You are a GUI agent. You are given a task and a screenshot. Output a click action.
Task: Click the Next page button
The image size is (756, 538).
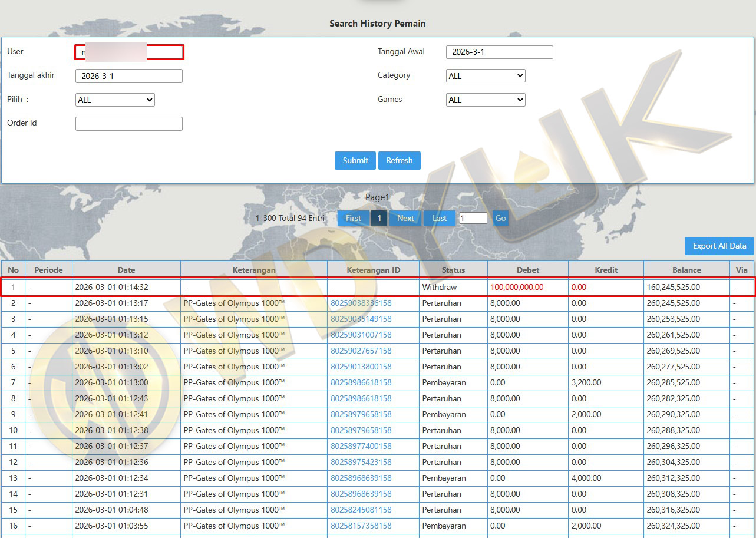click(x=405, y=218)
